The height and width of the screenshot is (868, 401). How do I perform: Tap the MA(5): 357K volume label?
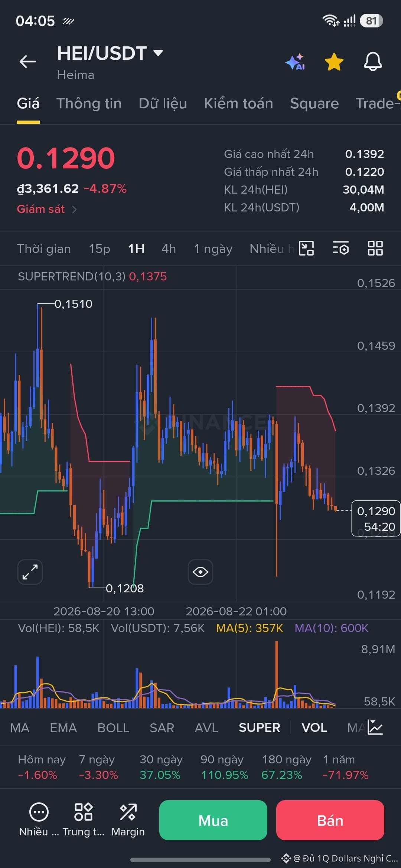coord(250,628)
